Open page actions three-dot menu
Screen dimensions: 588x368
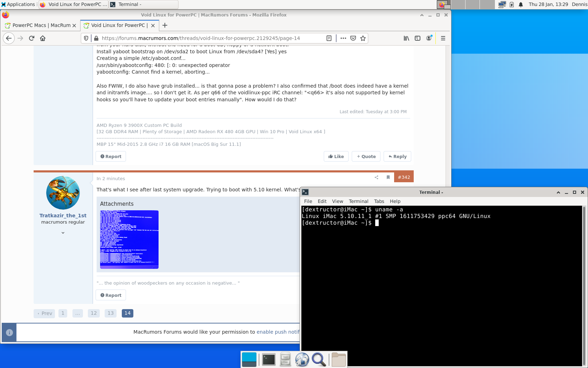tap(343, 38)
